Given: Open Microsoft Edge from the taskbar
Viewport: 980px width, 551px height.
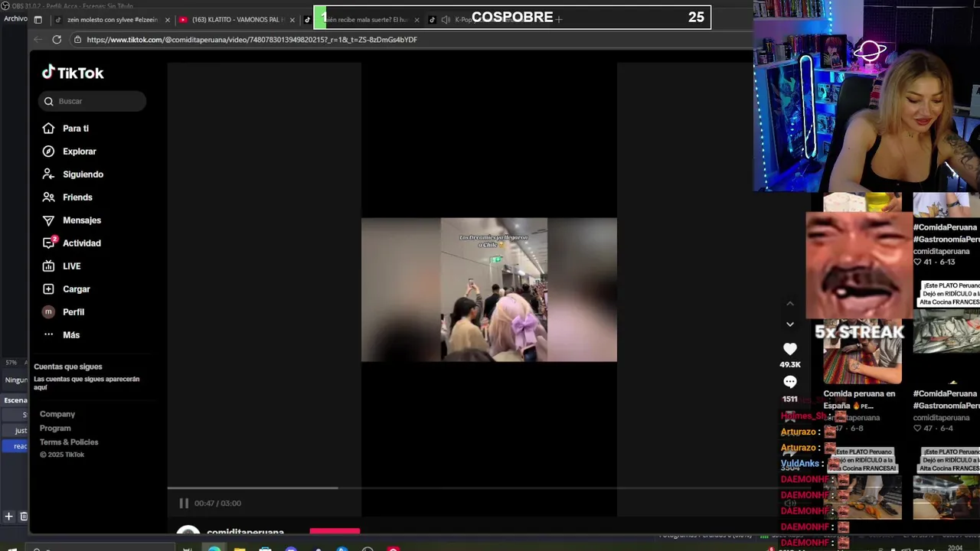Looking at the screenshot, I should (214, 548).
